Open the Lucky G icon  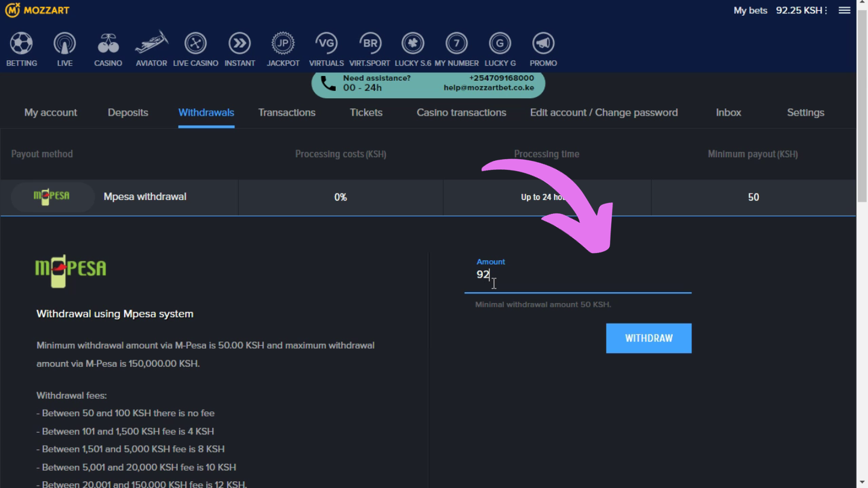[500, 43]
